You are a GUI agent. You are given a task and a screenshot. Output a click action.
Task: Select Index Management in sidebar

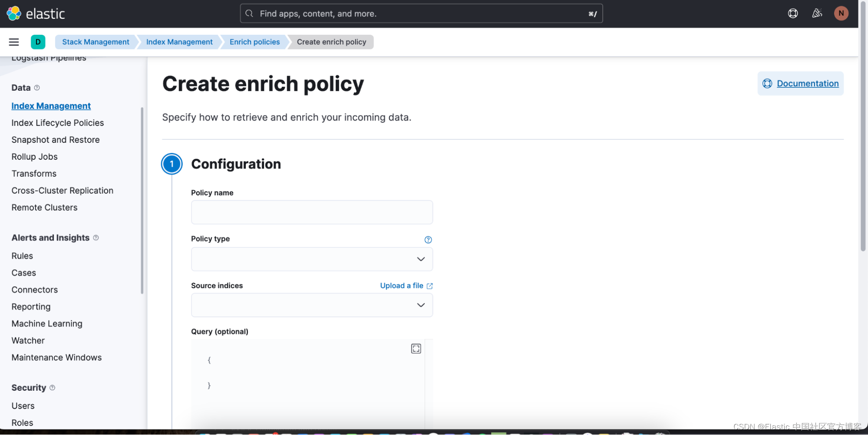coord(51,106)
